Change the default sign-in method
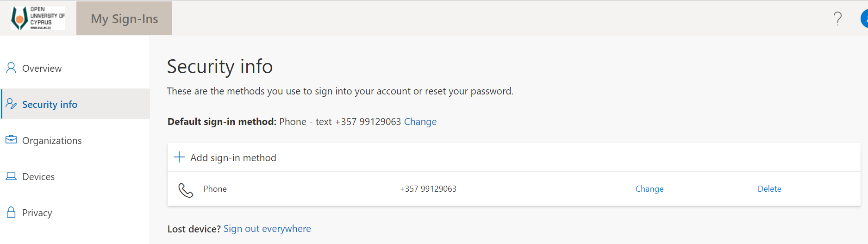 (420, 121)
